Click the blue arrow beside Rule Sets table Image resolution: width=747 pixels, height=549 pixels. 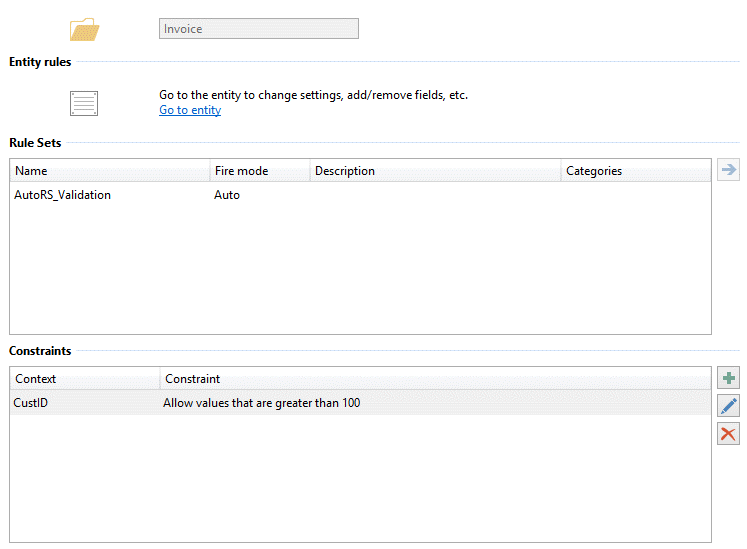[728, 171]
